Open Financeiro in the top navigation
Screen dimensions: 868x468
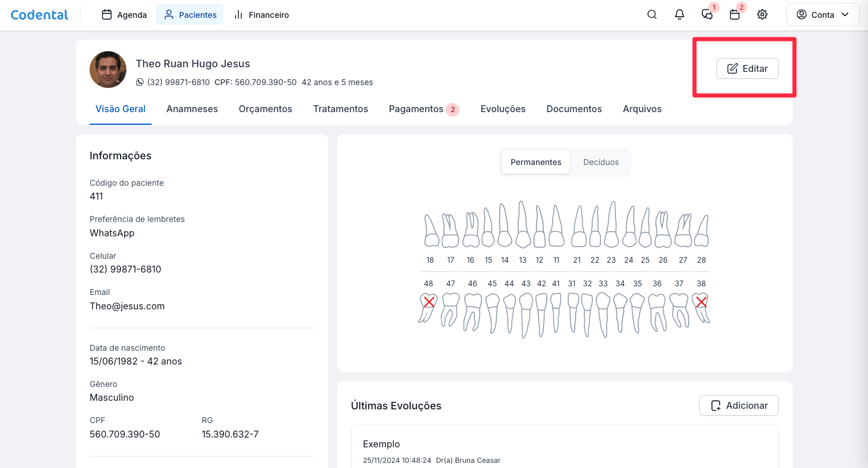click(261, 15)
